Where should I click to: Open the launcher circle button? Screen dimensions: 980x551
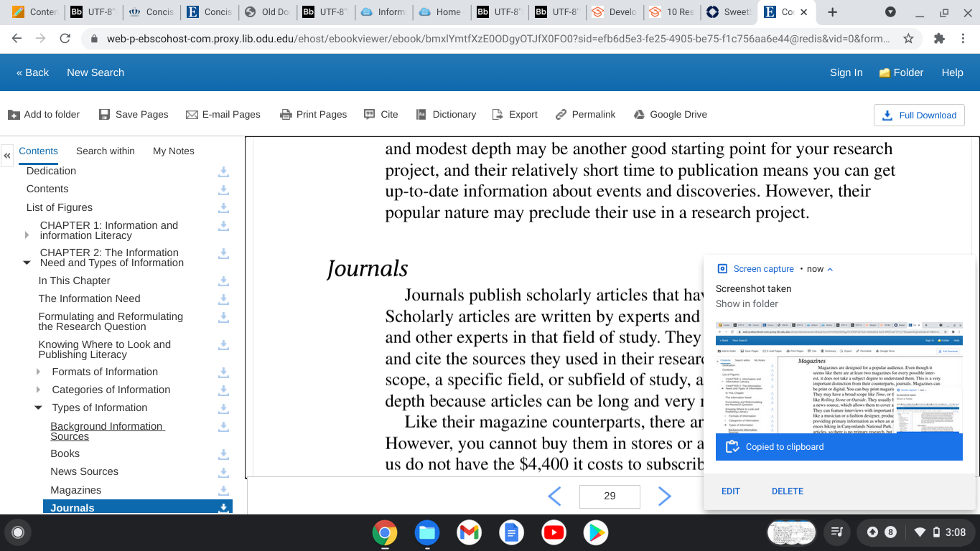coord(18,532)
